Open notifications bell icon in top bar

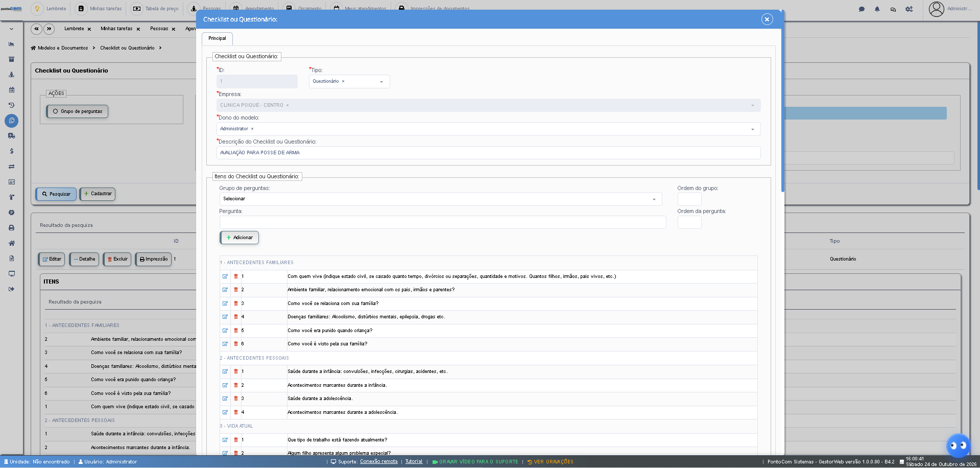tap(877, 9)
